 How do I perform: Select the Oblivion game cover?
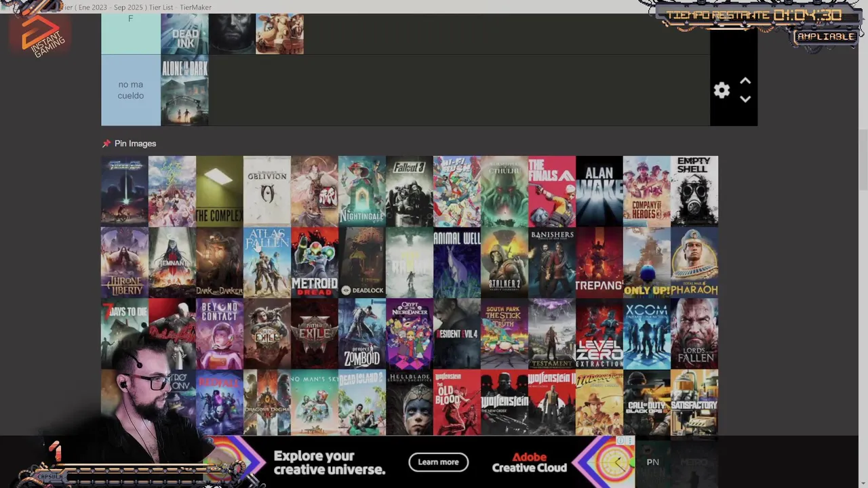[267, 191]
